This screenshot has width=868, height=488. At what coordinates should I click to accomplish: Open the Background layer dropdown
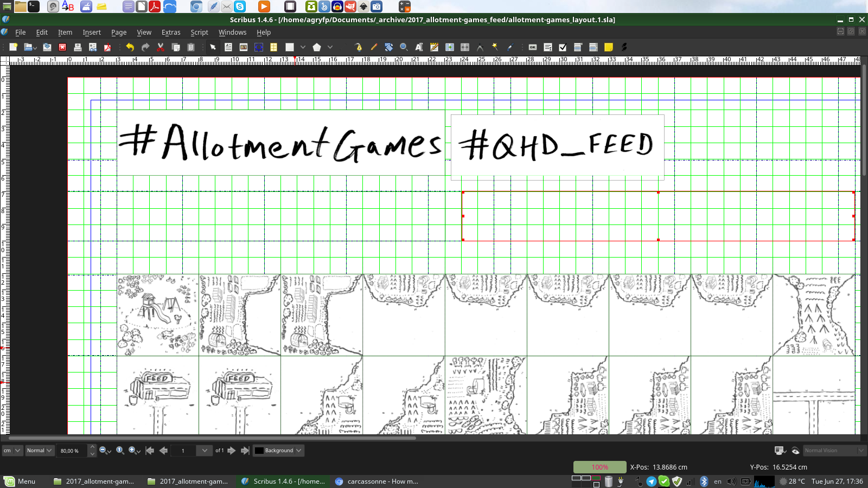(278, 451)
